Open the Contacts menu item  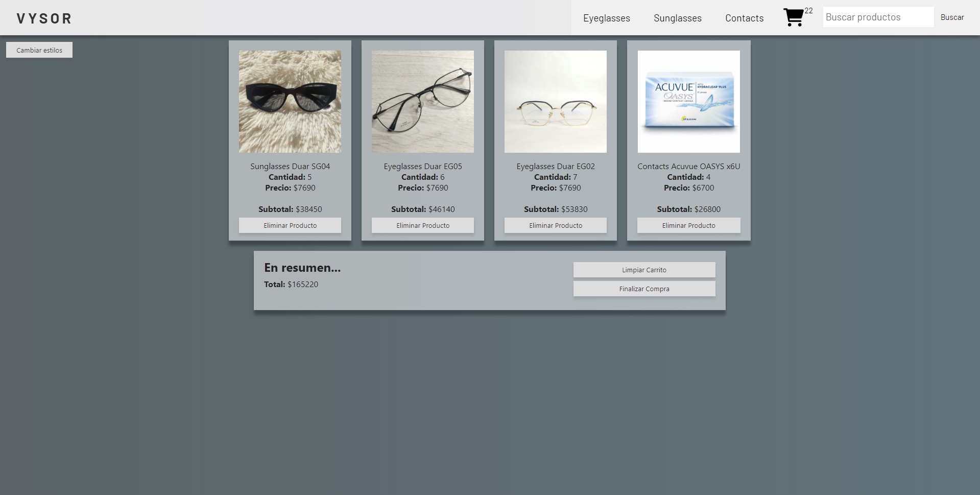click(745, 18)
